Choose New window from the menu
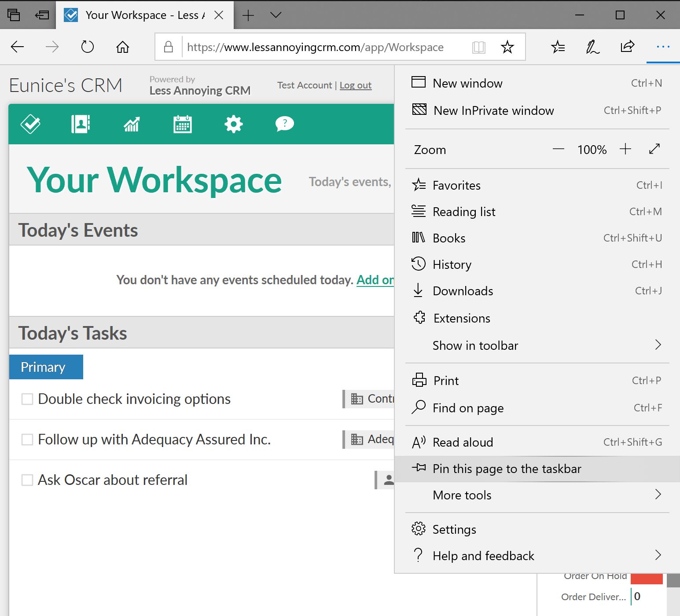Screen dimensions: 680x616 [537, 83]
